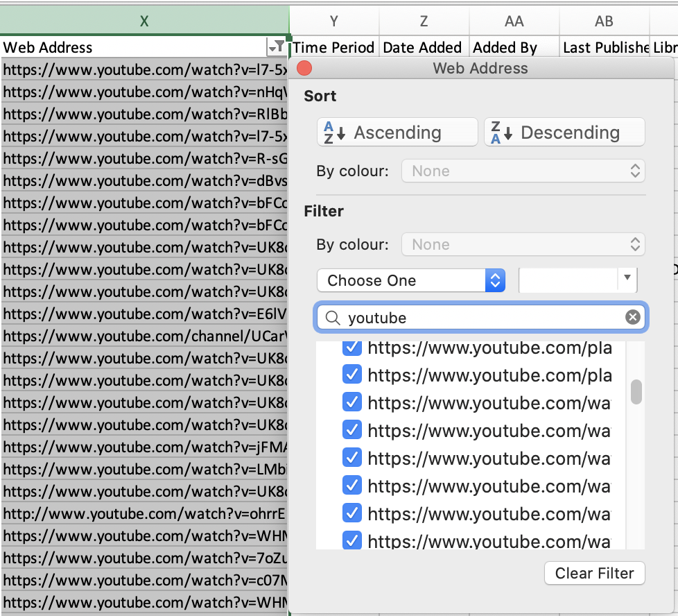This screenshot has width=678, height=616.
Task: Click the Date Added header cell
Action: [424, 47]
